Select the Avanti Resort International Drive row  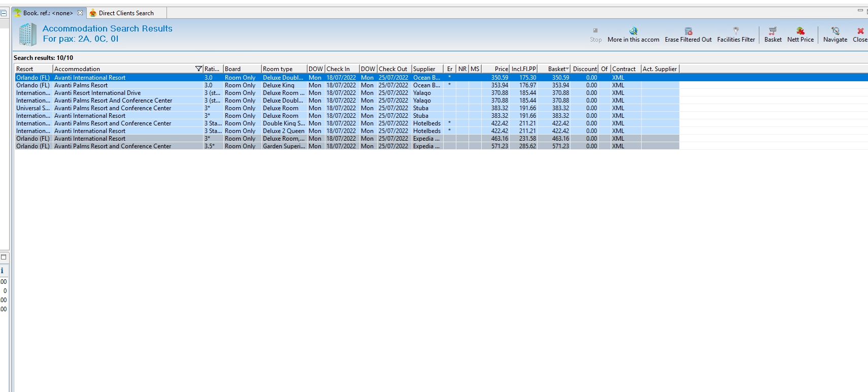(x=347, y=93)
